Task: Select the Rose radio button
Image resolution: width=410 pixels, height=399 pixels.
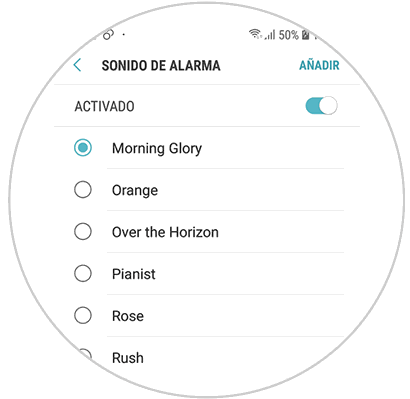Action: coord(83,315)
